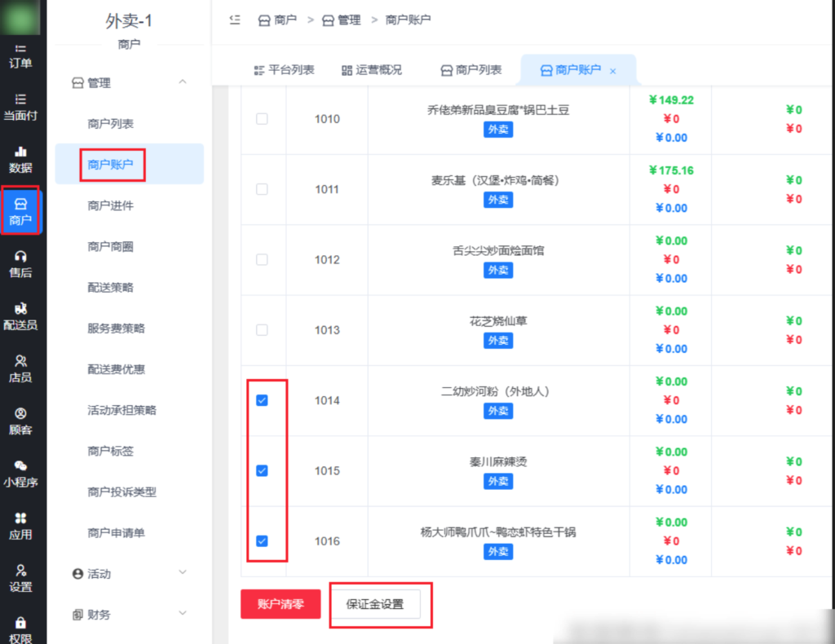835x644 pixels.
Task: Check the checkbox for merchant 1010
Action: [x=262, y=119]
